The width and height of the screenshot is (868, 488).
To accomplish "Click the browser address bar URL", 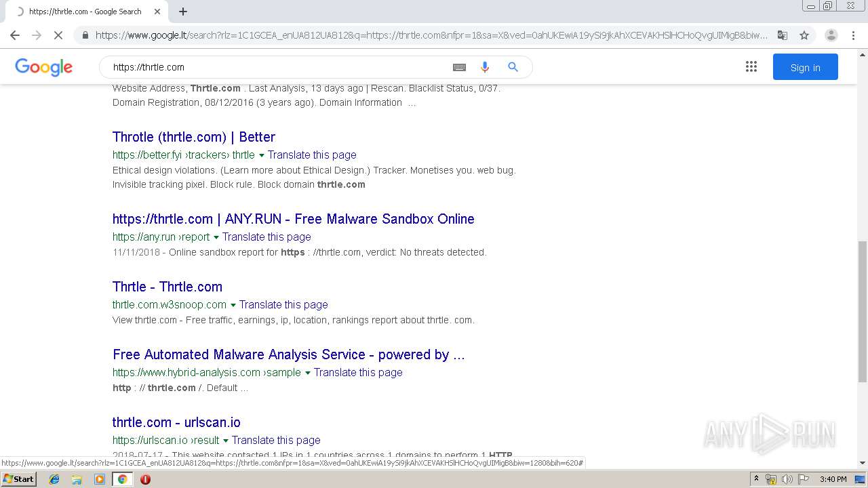I will coord(431,35).
